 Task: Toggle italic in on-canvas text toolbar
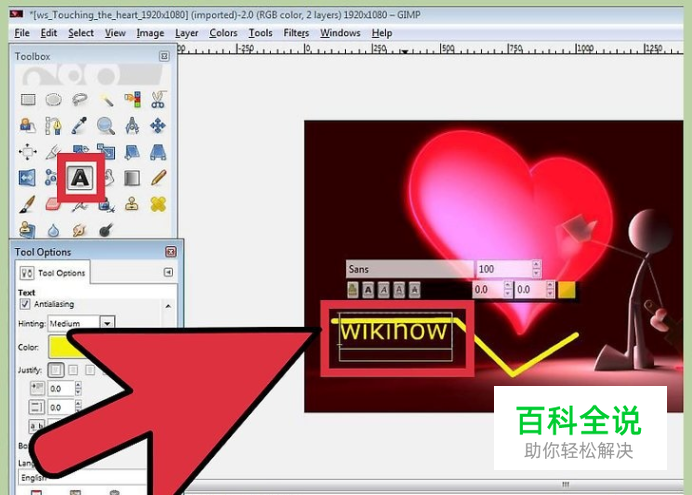[384, 290]
